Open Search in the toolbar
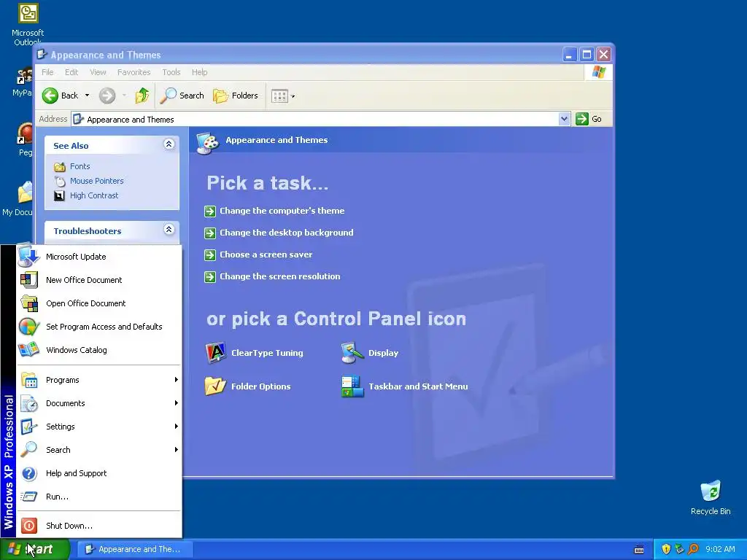Image resolution: width=747 pixels, height=560 pixels. 182,96
